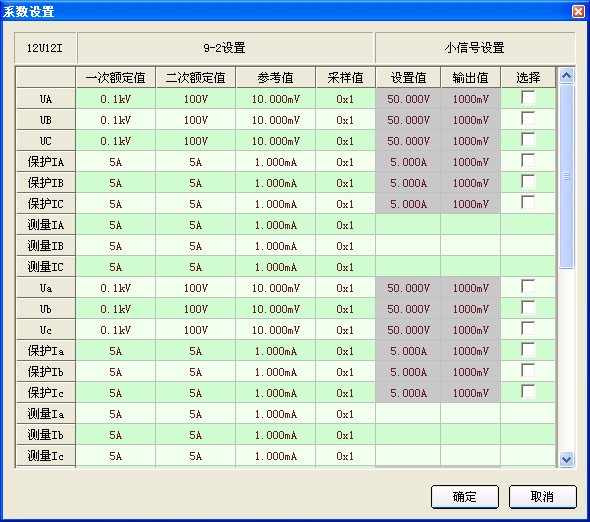This screenshot has height=522, width=590.
Task: Click the 取消 button
Action: [x=542, y=497]
